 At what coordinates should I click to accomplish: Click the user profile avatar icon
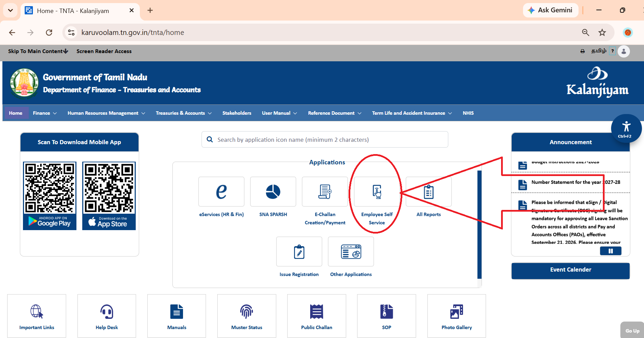point(624,51)
